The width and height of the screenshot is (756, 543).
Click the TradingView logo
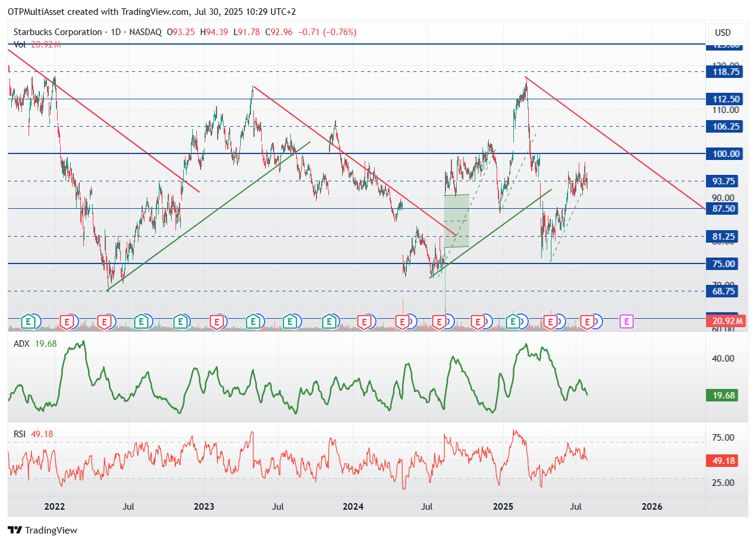click(42, 530)
